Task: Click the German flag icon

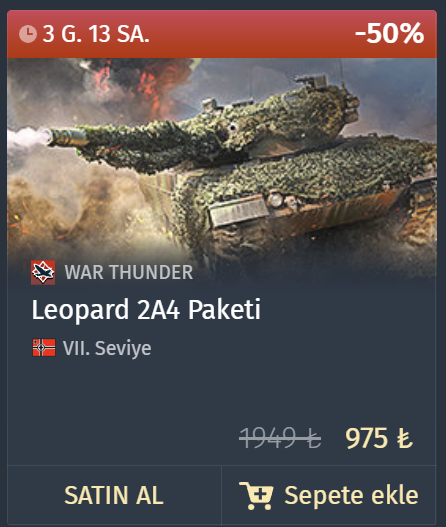Action: click(44, 348)
